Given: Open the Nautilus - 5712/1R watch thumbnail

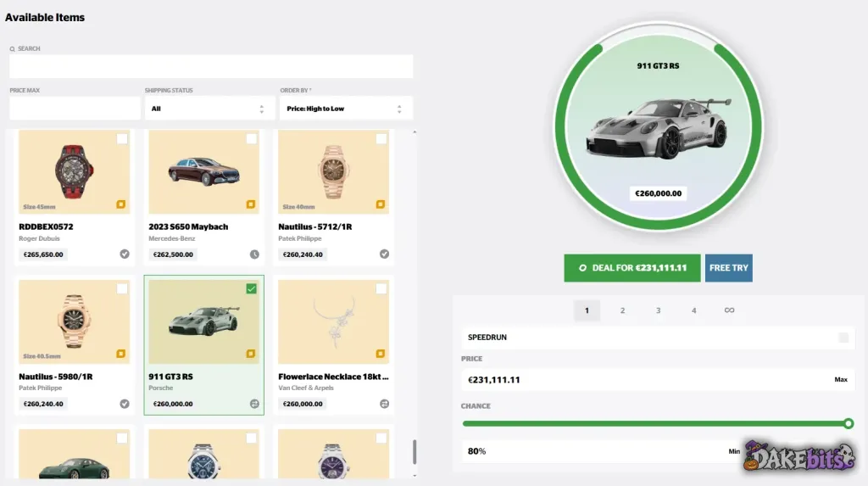Looking at the screenshot, I should [x=333, y=172].
